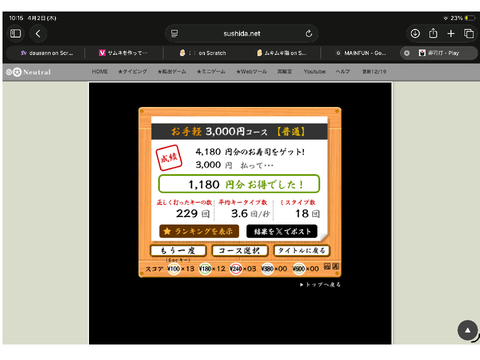
Task: Play again with もう一度 button
Action: [x=178, y=251]
